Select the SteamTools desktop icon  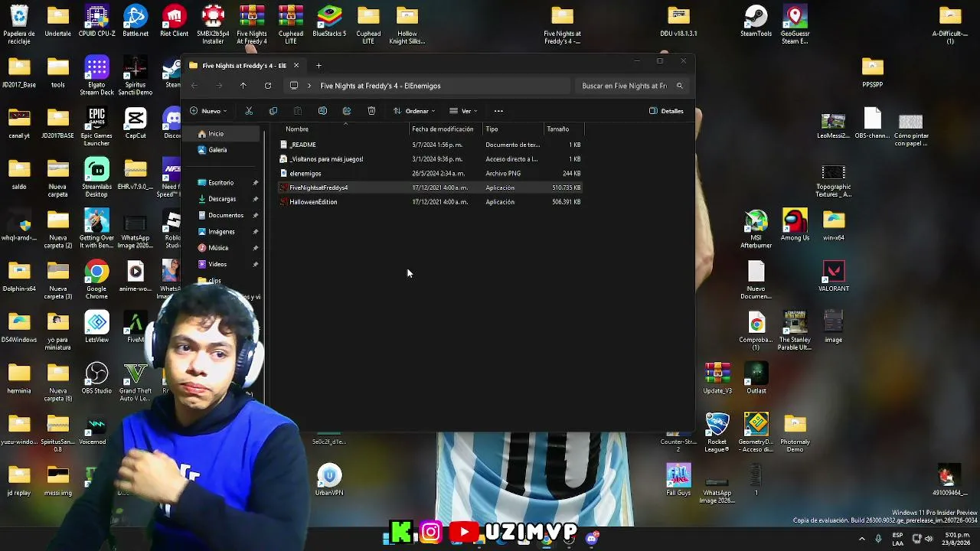click(756, 21)
